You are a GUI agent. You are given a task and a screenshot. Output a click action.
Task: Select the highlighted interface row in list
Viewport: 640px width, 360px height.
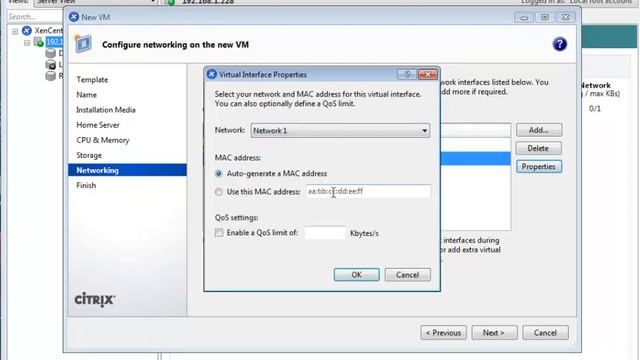tap(476, 158)
